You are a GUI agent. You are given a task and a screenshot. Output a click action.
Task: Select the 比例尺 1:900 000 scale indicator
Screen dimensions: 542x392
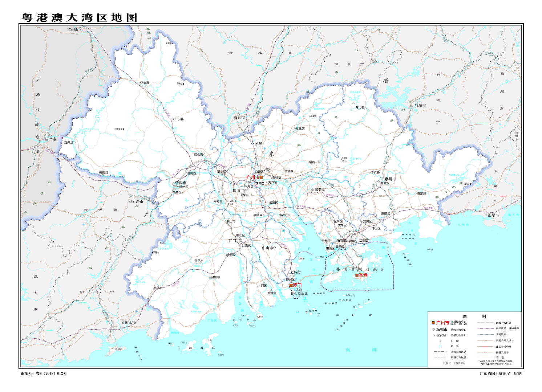pyautogui.click(x=454, y=363)
